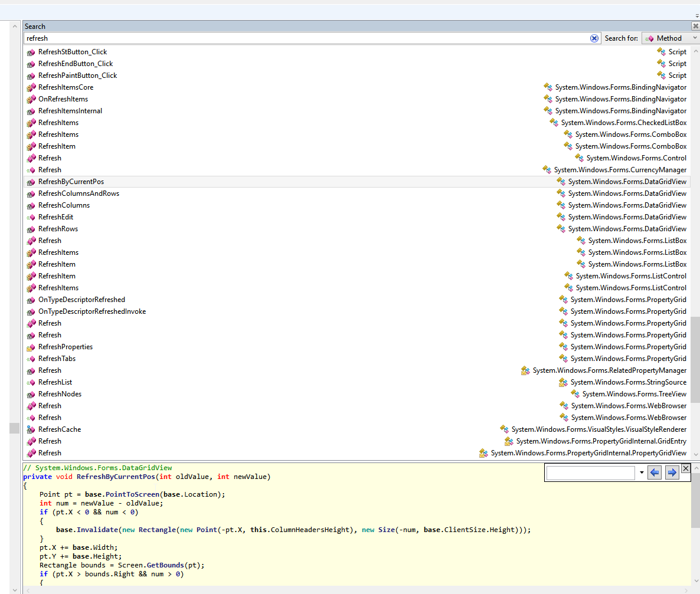Image resolution: width=700 pixels, height=594 pixels.
Task: Click the find-previous left arrow button
Action: pos(654,473)
